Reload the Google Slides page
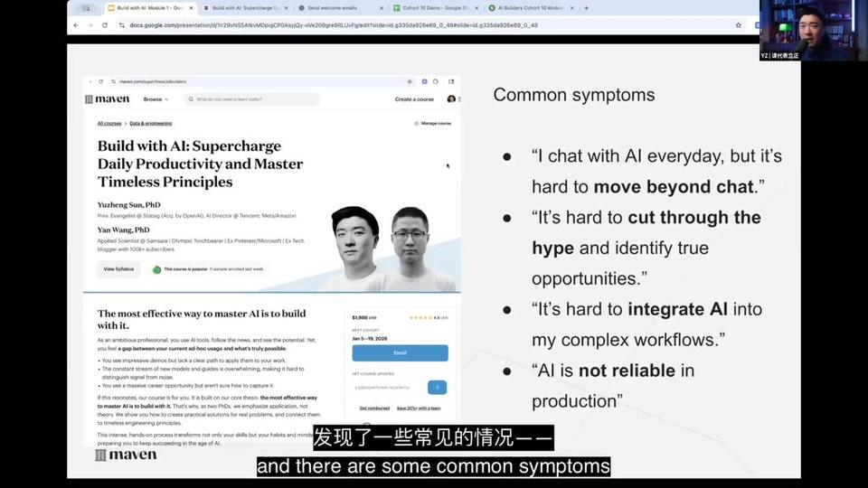This screenshot has height=488, width=868. click(x=105, y=25)
